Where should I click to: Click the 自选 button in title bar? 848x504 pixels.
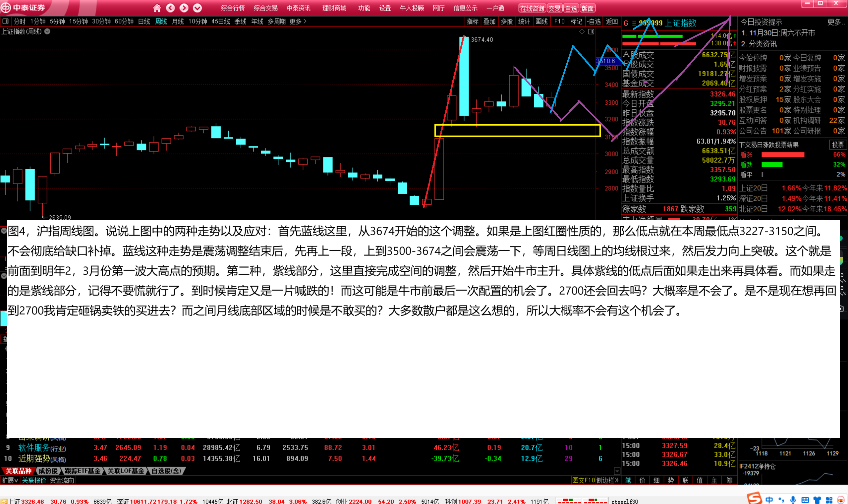pyautogui.click(x=571, y=8)
